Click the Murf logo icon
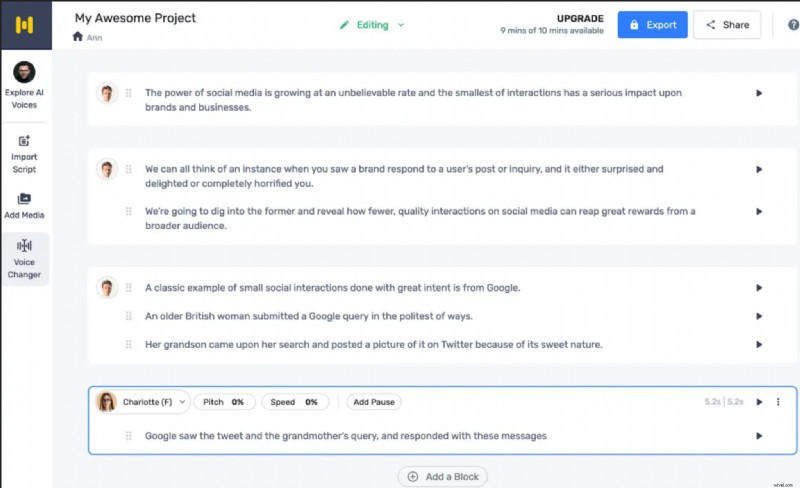The width and height of the screenshot is (800, 488). click(x=24, y=24)
